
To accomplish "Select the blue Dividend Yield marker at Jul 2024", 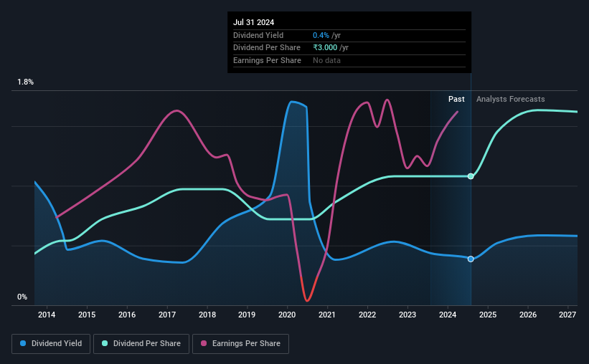I will [471, 259].
